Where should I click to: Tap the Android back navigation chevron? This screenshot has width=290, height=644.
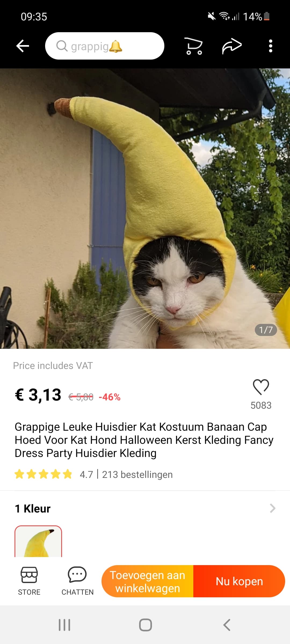(227, 625)
